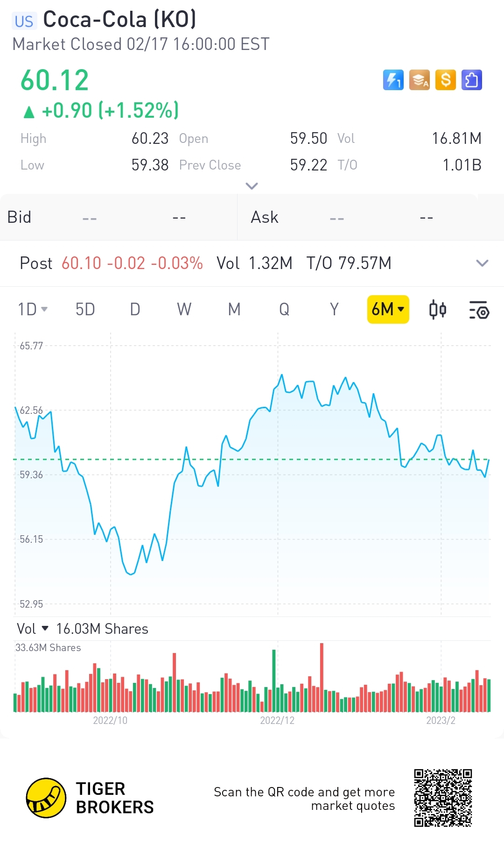Open the 1D interval dropdown
The width and height of the screenshot is (504, 858).
point(33,309)
